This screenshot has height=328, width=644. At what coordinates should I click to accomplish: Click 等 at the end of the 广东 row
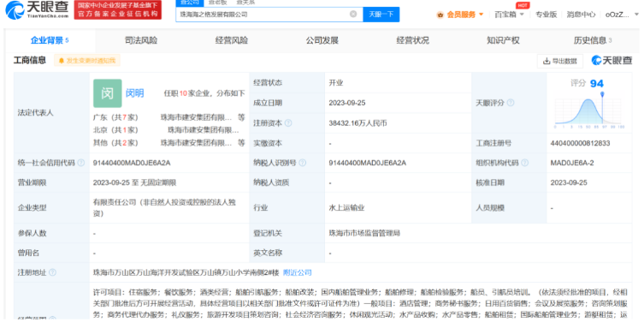[x=241, y=117]
